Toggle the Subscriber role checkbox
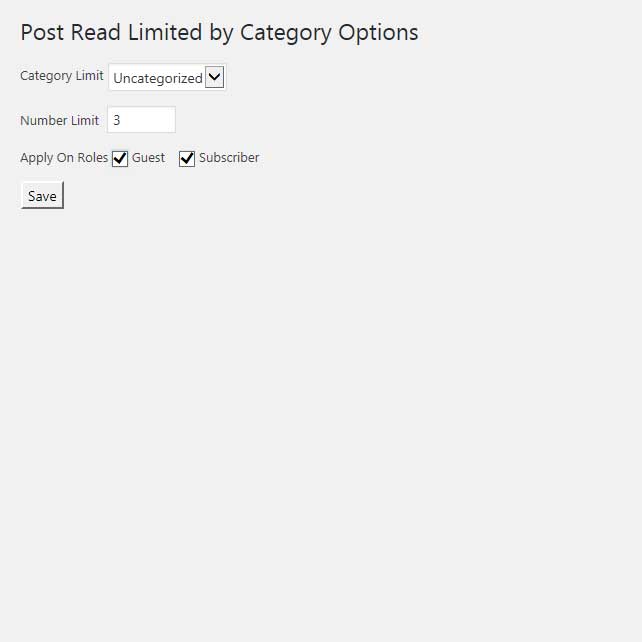This screenshot has height=642, width=642. click(187, 158)
